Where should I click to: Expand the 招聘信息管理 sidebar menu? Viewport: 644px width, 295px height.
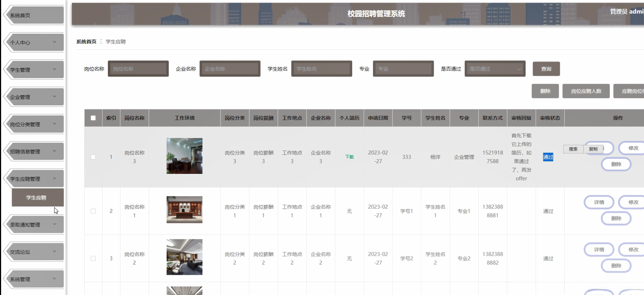pos(34,152)
